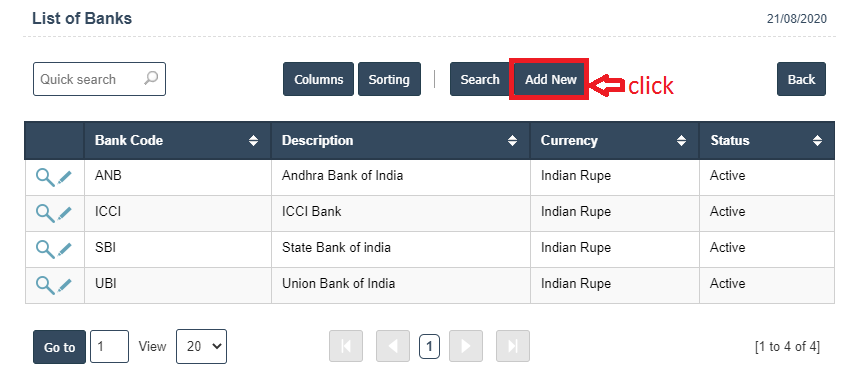Select page 1 in pagination
850x388 pixels.
429,346
